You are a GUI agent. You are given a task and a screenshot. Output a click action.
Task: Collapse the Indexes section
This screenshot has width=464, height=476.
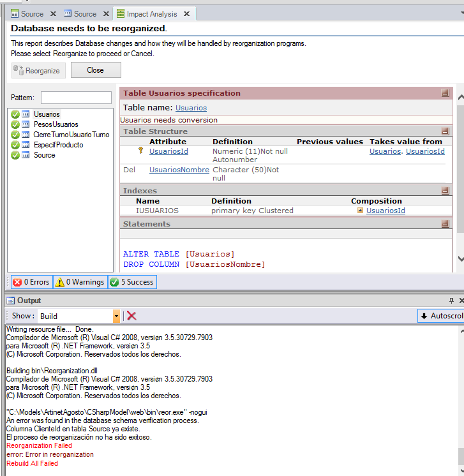coord(445,191)
